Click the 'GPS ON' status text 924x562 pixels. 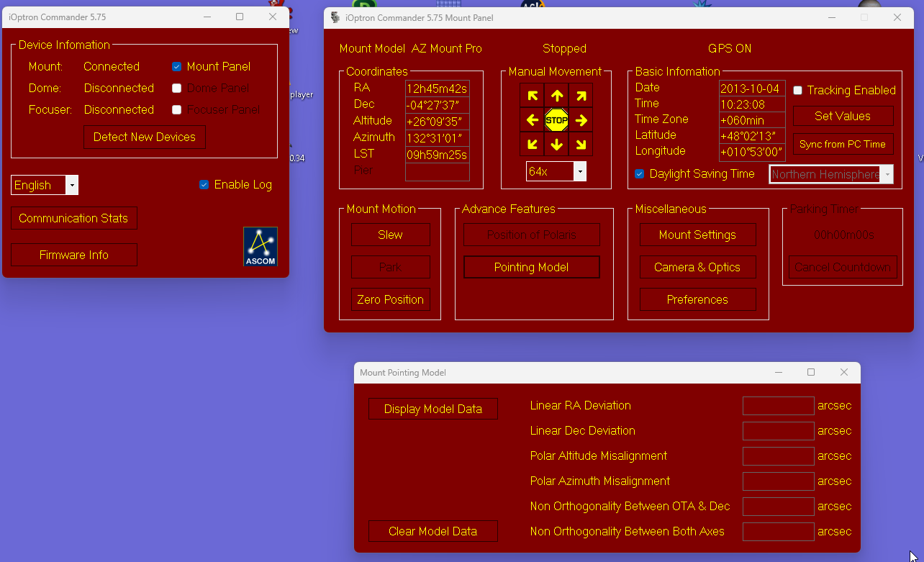(730, 49)
